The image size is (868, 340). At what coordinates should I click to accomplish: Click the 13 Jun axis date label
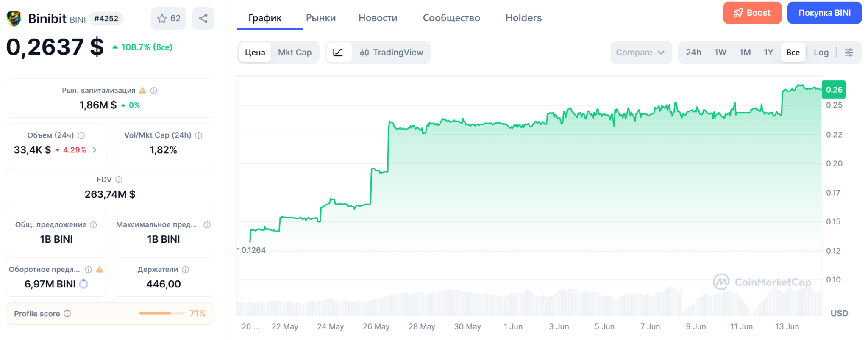(x=787, y=326)
